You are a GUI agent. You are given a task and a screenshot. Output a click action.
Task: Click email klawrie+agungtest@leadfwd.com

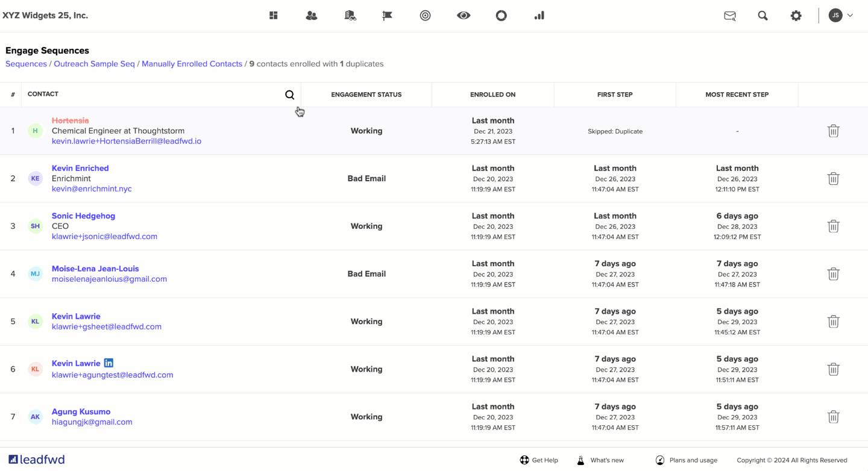click(x=112, y=375)
